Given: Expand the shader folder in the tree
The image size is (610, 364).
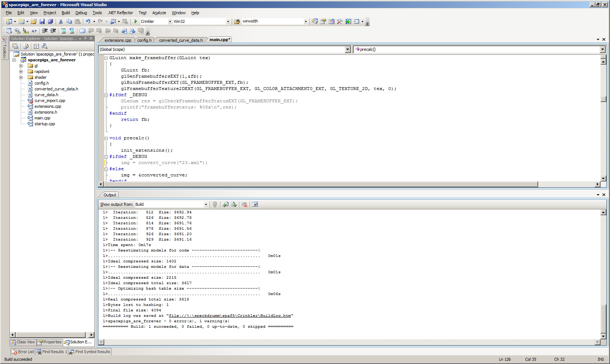Looking at the screenshot, I should click(21, 77).
